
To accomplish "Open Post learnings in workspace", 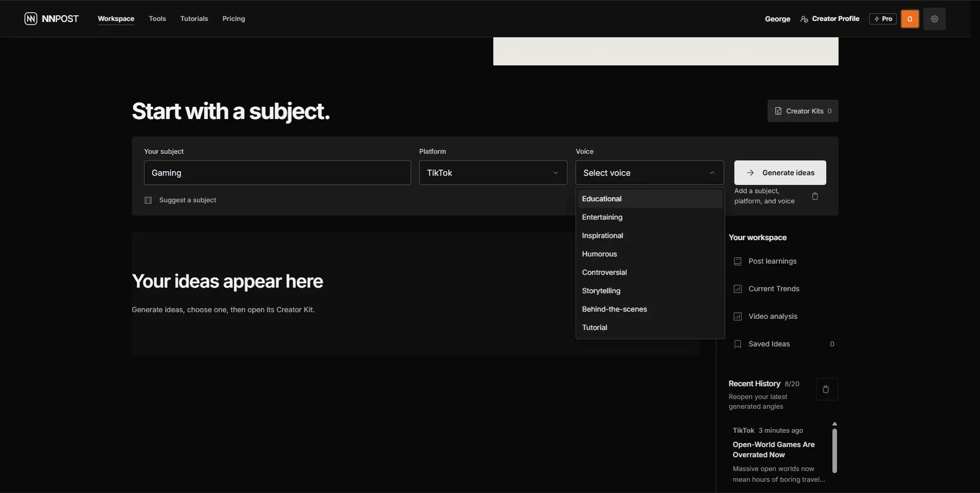I will pos(783,261).
